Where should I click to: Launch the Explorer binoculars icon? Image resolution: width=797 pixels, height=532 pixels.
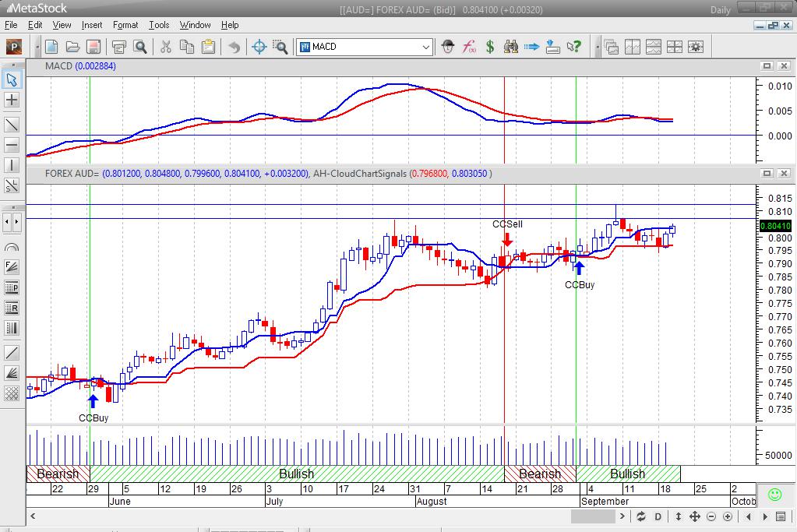(510, 47)
